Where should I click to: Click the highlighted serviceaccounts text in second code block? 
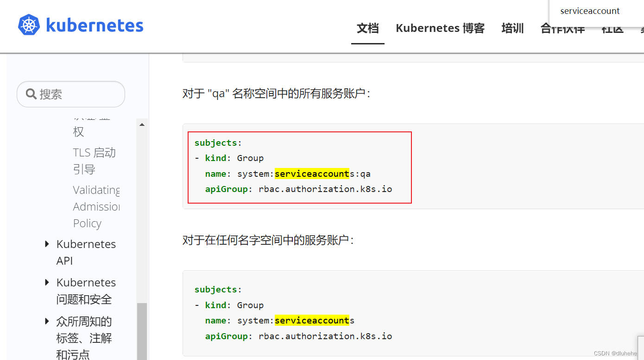coord(312,320)
